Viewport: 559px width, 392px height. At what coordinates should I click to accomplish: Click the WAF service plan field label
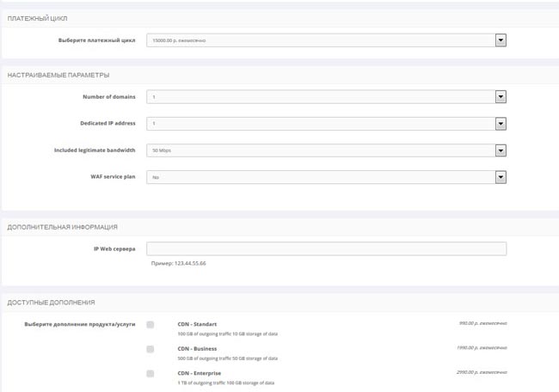pos(112,177)
